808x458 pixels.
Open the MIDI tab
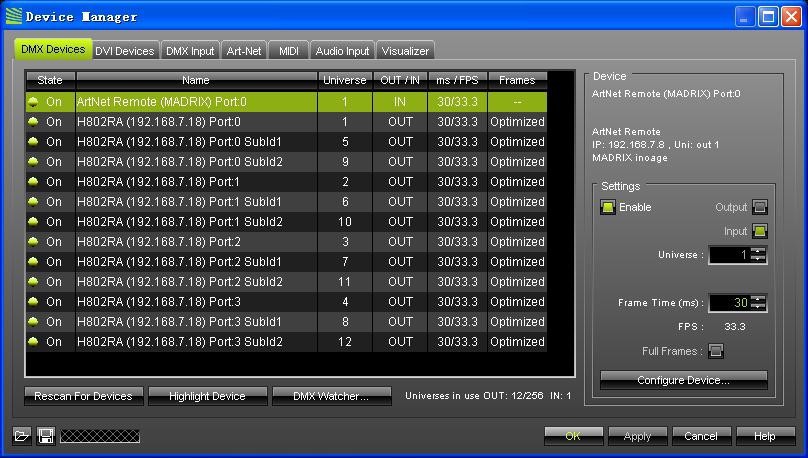coord(289,51)
